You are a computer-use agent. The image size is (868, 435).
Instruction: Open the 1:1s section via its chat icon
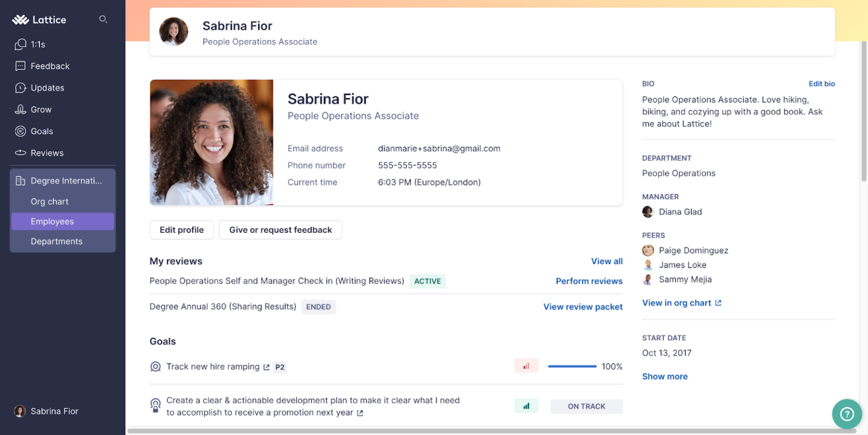(x=21, y=44)
